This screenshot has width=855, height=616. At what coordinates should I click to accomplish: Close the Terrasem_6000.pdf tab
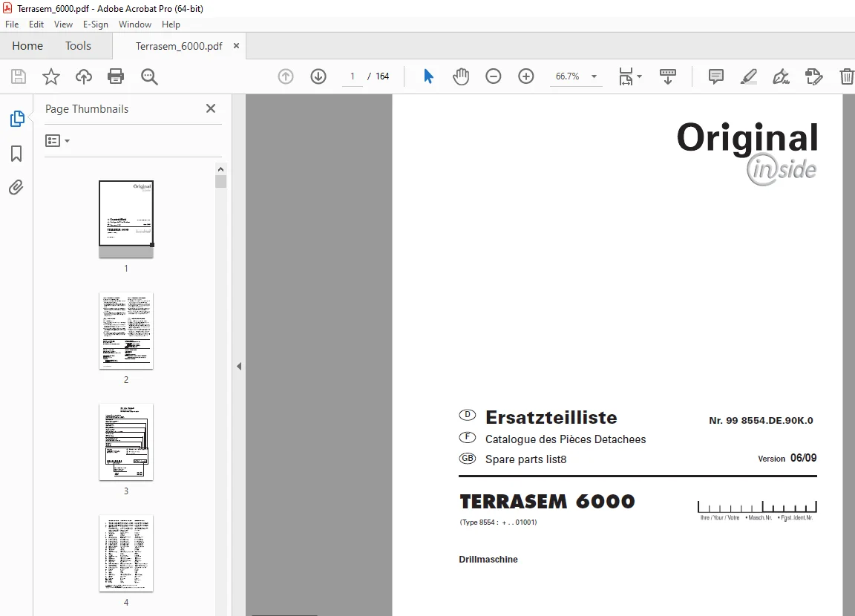[x=236, y=46]
